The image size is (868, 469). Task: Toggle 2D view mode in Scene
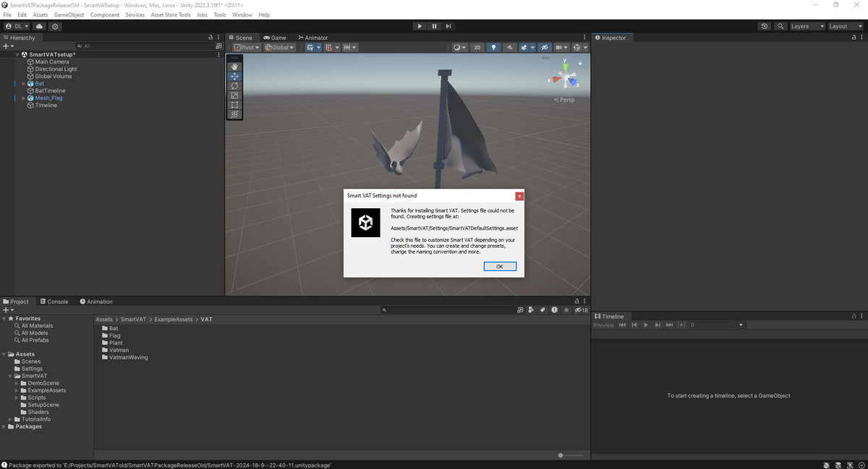pyautogui.click(x=477, y=48)
